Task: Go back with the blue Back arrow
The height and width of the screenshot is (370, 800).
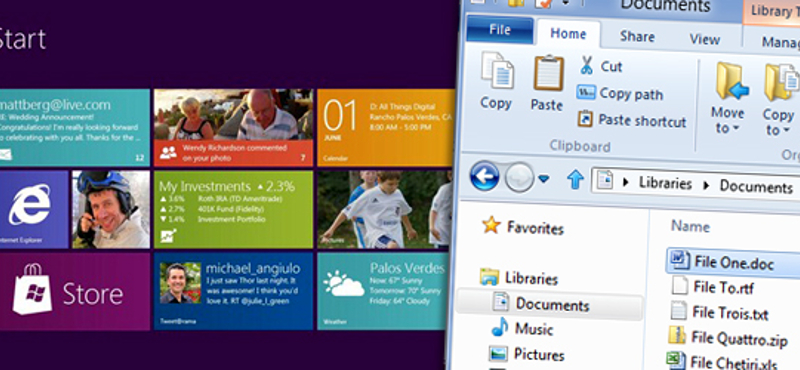Action: tap(484, 177)
